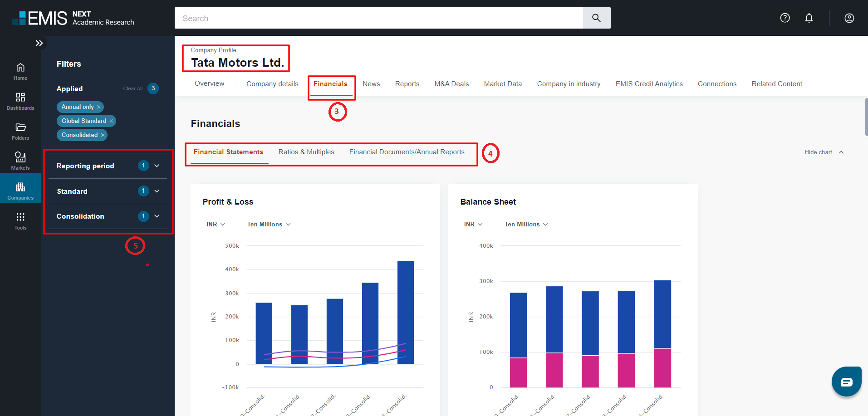This screenshot has height=416, width=868.
Task: Open the Market Data tab
Action: [503, 84]
